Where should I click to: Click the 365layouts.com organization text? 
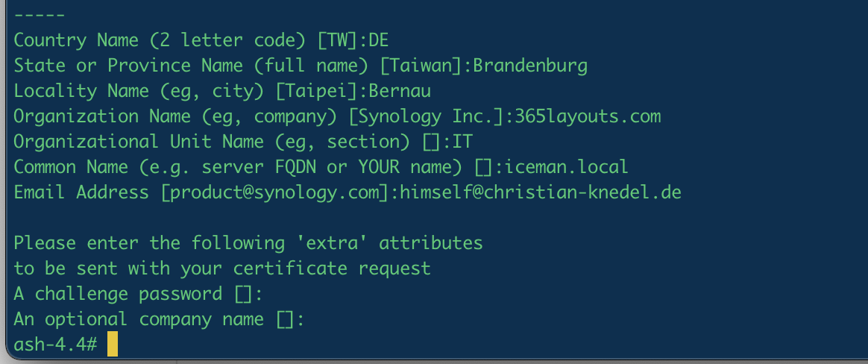(588, 116)
